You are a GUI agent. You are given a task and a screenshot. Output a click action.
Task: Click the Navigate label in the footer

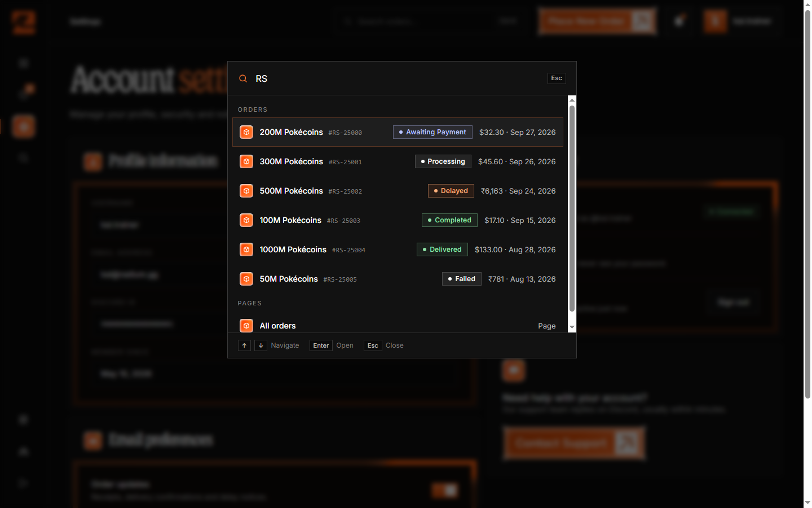(285, 345)
